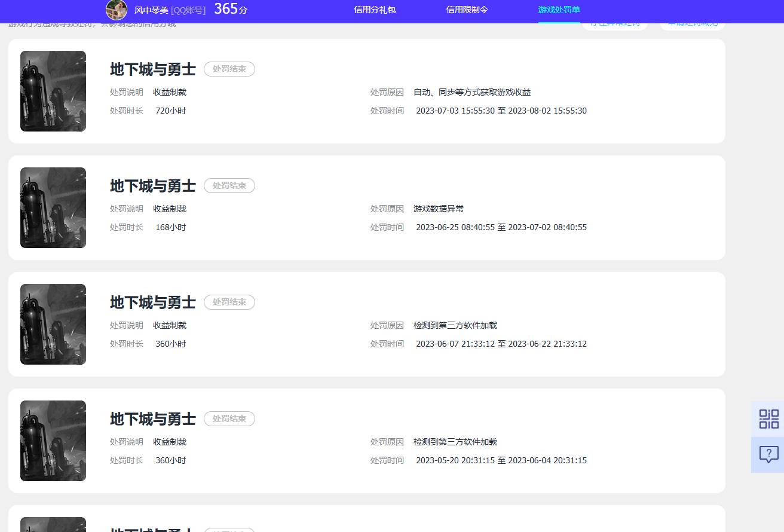Click 地下城与勇士 title in the 2023-06-07 card
Screen dimensions: 784x532
[x=153, y=302]
